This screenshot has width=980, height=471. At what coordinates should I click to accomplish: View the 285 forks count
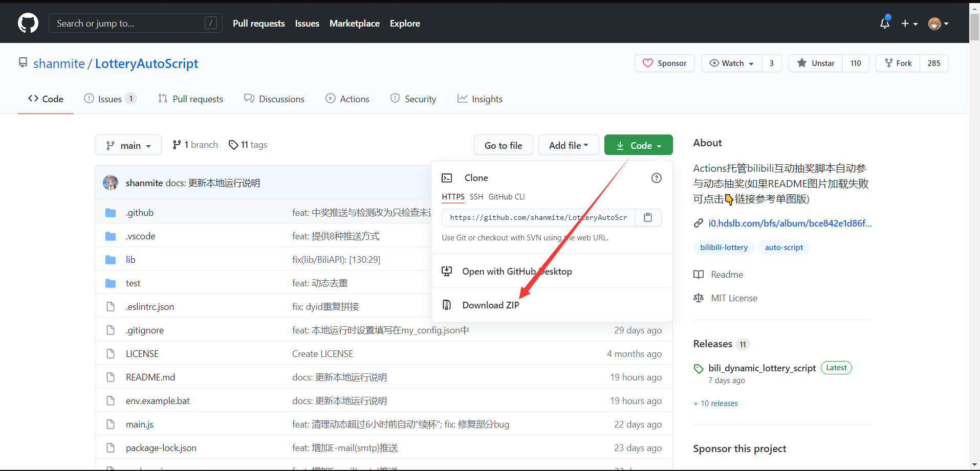click(934, 63)
